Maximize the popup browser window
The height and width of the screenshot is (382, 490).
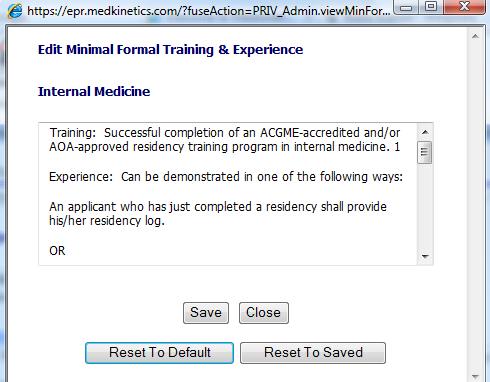pyautogui.click(x=431, y=7)
